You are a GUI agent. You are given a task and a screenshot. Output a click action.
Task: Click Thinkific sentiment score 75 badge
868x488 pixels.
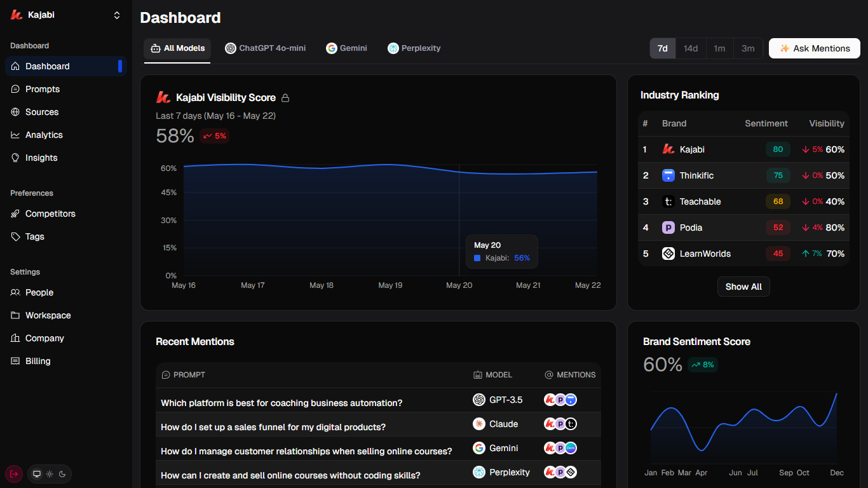(x=778, y=175)
